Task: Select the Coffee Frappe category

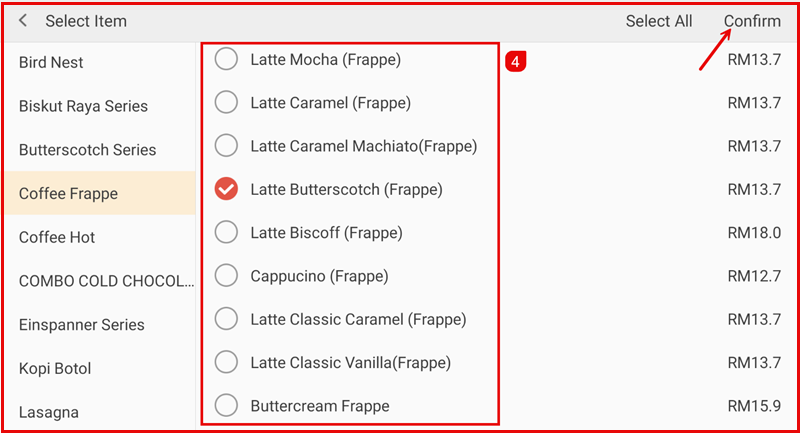Action: pos(68,194)
